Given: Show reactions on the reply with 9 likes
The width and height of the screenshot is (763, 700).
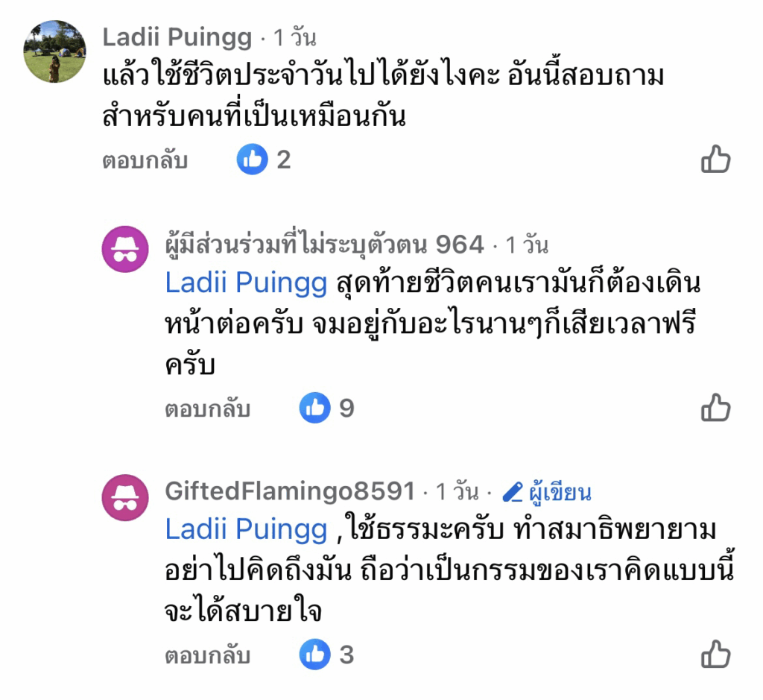Looking at the screenshot, I should (x=314, y=408).
